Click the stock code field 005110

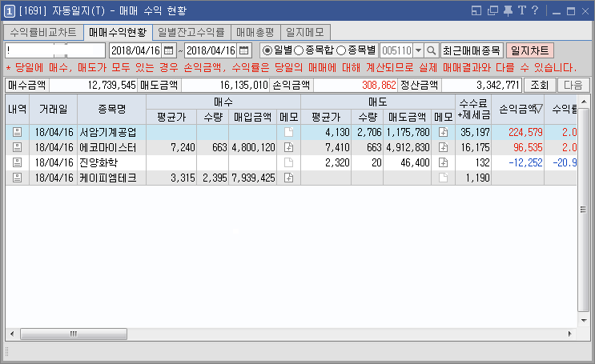396,50
